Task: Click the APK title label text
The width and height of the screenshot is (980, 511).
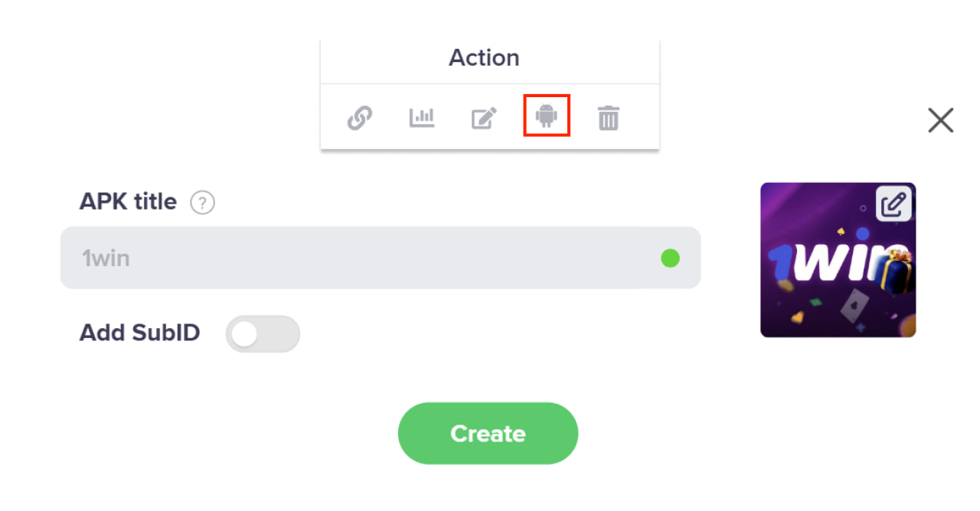Action: tap(128, 202)
